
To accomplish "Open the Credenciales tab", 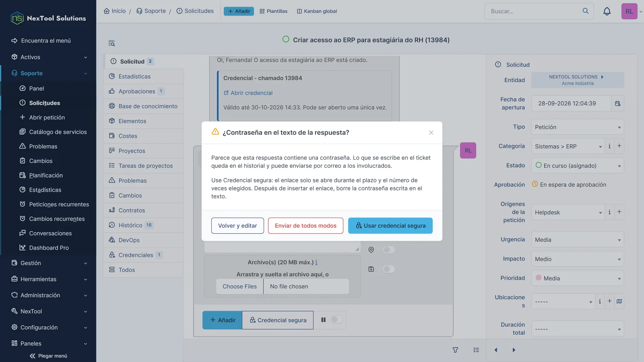I will coord(144,255).
